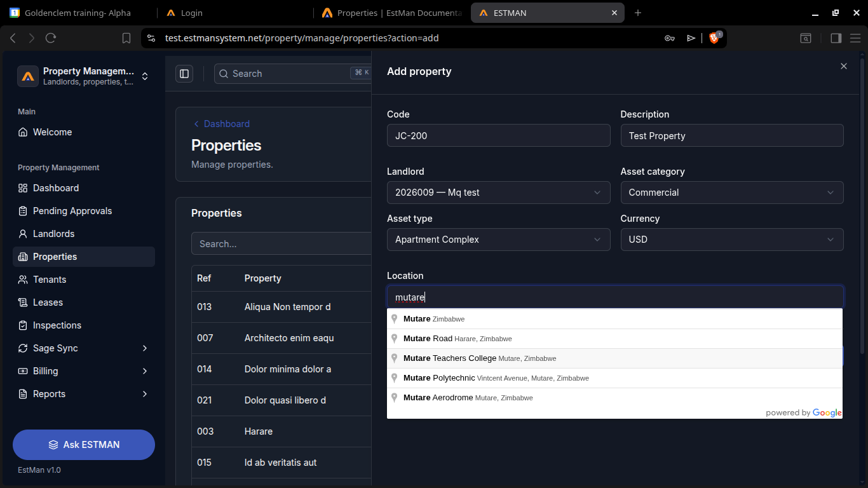868x488 pixels.
Task: Open the Landlord dropdown
Action: click(498, 193)
